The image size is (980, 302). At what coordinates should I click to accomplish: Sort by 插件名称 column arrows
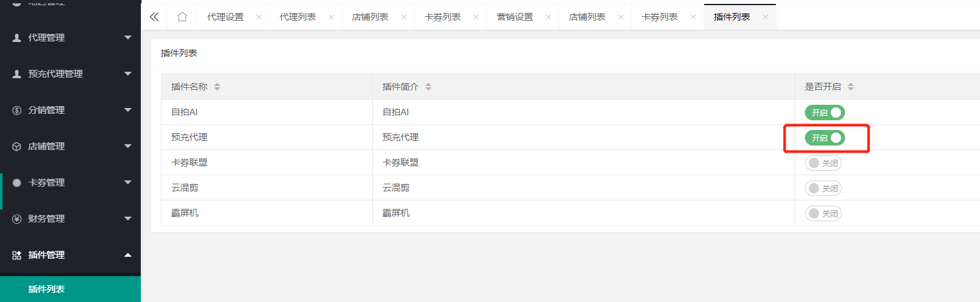(216, 87)
